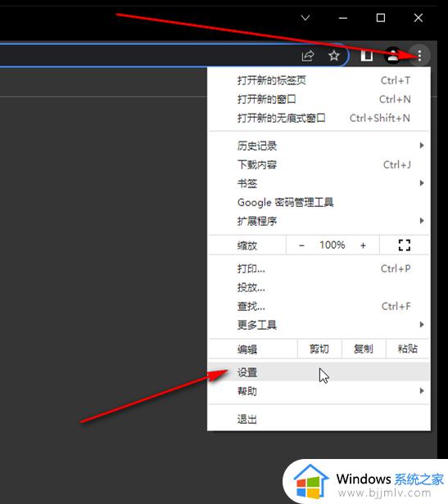
Task: Click the 100% zoom level value
Action: click(333, 245)
